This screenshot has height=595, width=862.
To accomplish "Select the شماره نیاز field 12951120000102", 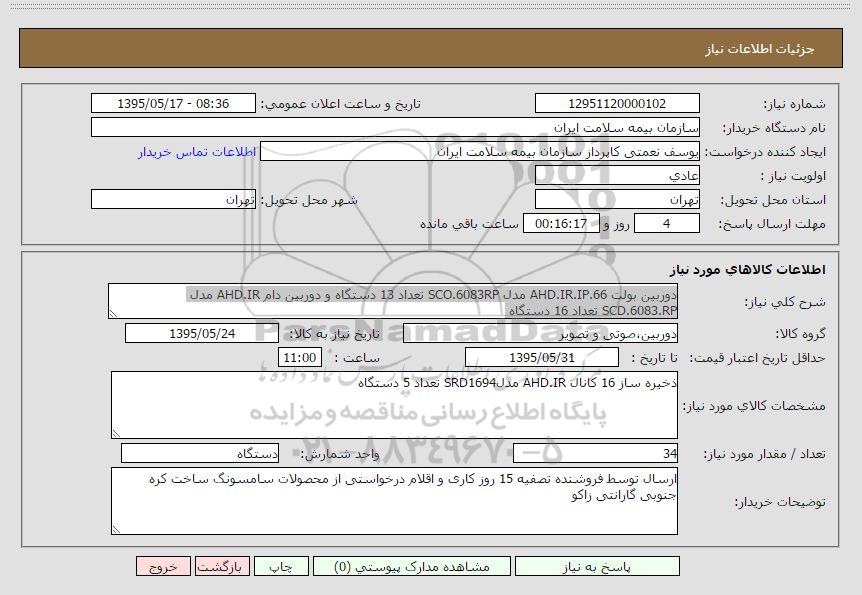I will [x=617, y=103].
